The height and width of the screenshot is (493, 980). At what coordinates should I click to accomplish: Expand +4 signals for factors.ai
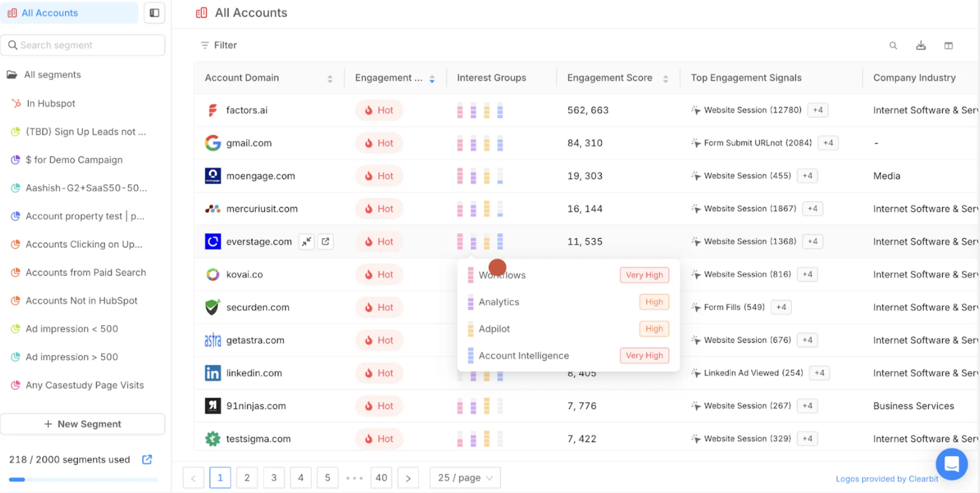pos(817,110)
